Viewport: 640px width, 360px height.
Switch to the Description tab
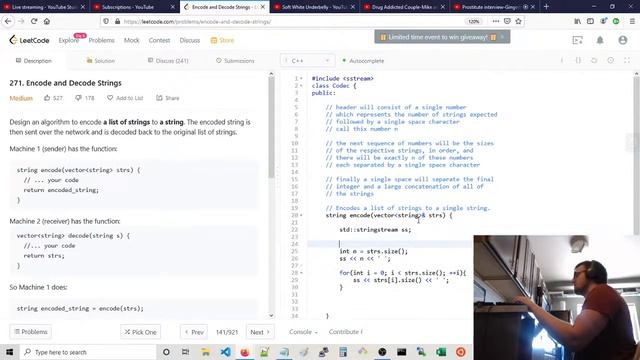(34, 60)
